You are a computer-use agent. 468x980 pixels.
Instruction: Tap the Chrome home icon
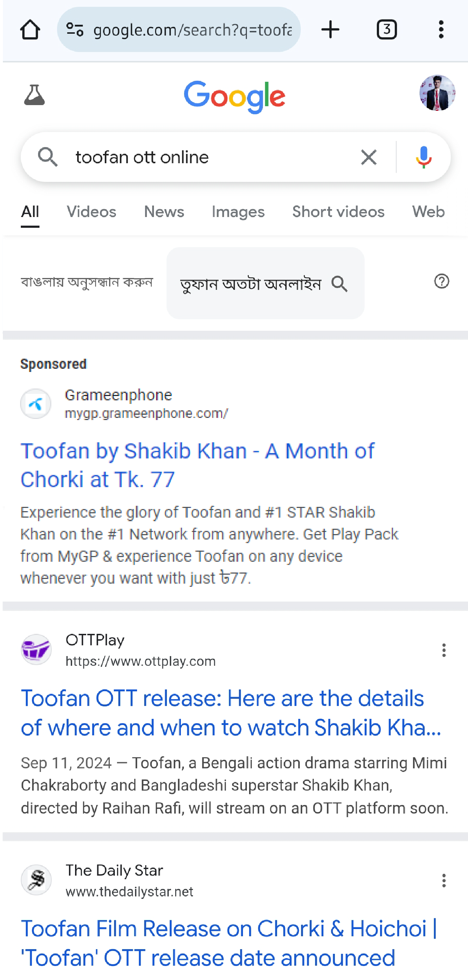click(x=30, y=30)
